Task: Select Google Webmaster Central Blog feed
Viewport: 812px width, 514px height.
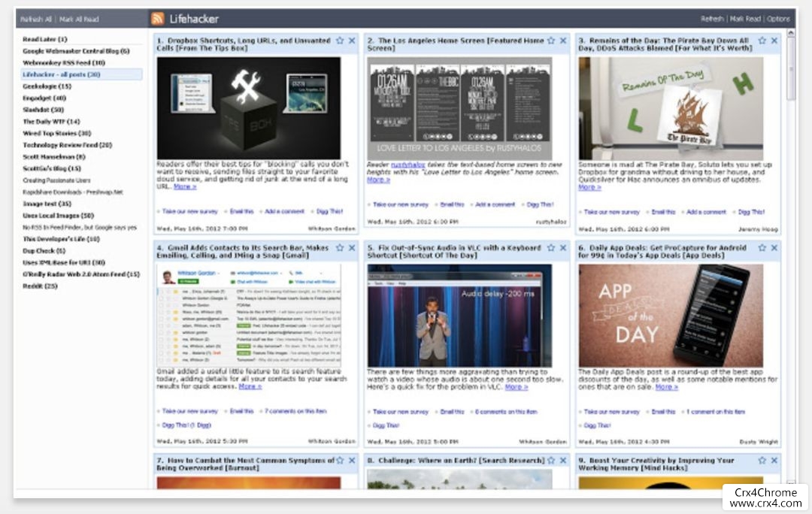Action: [x=76, y=51]
